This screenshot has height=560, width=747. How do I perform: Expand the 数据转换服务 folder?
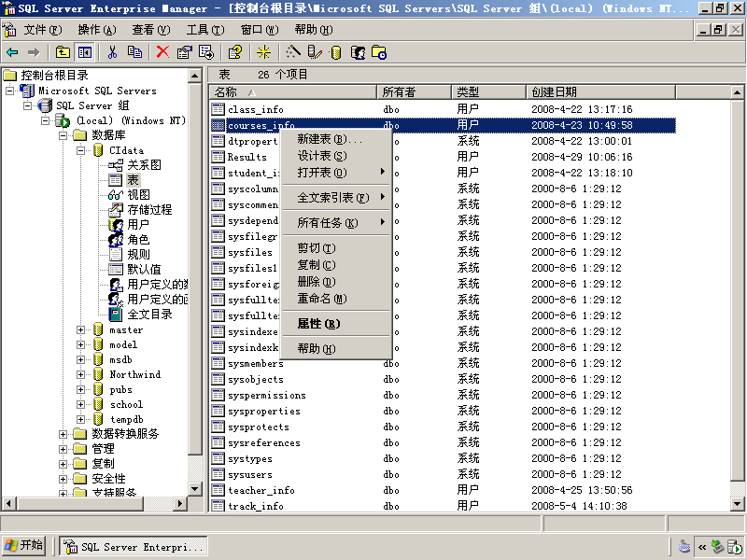63,434
